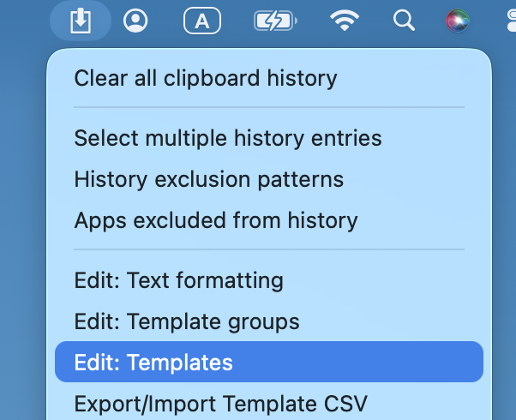The height and width of the screenshot is (420, 516).
Task: Close the clipboard manager menu bar icon
Action: coord(81,21)
